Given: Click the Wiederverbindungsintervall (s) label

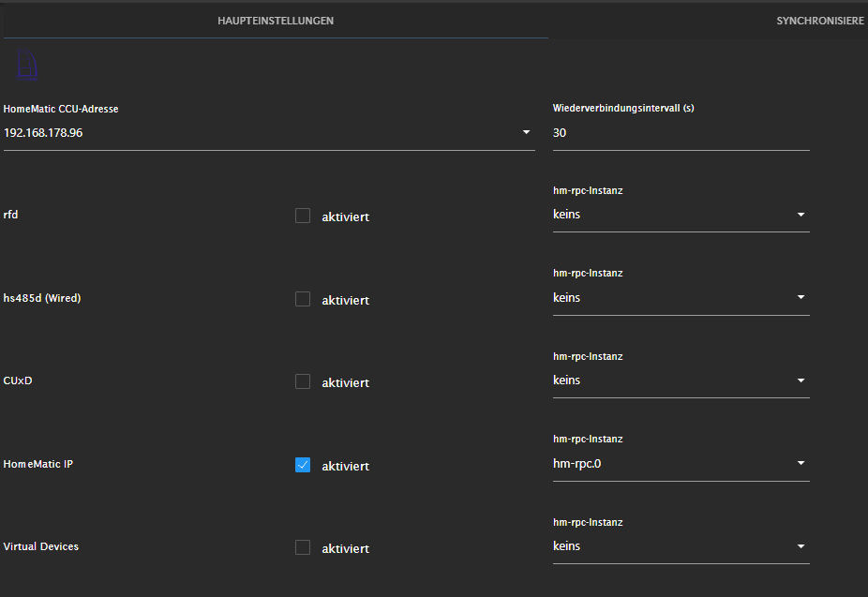Looking at the screenshot, I should click(623, 109).
